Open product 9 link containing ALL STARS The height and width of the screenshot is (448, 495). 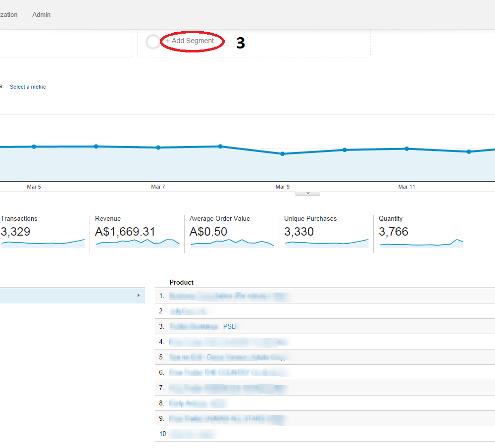[x=228, y=418]
